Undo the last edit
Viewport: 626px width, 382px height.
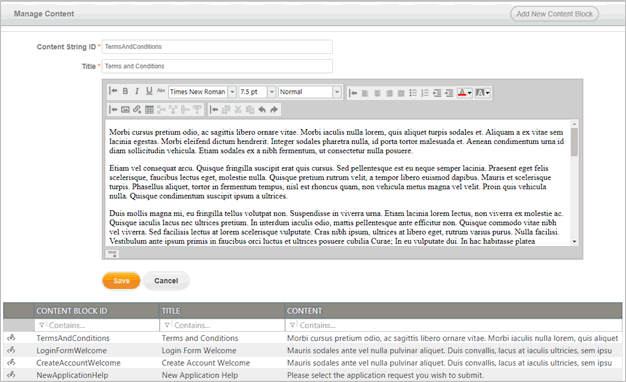tap(262, 109)
